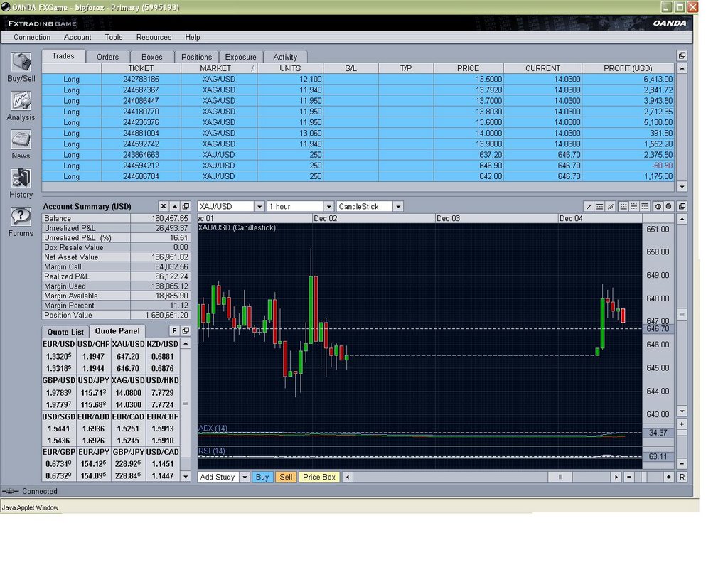Toggle the half-filled circle chart option

pos(658,207)
